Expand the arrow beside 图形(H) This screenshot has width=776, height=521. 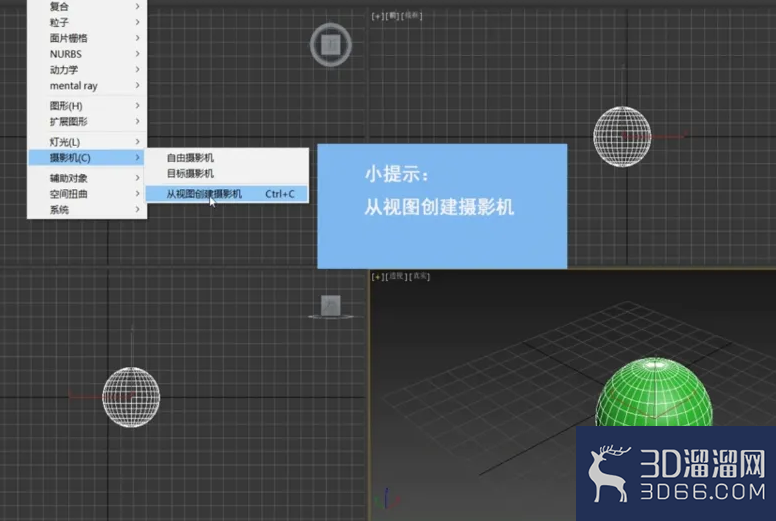pyautogui.click(x=138, y=105)
